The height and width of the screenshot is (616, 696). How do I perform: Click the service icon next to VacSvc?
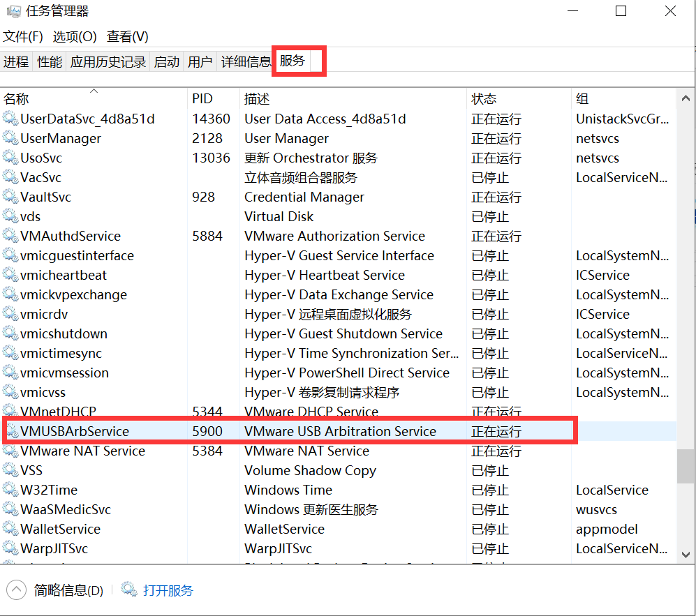(10, 177)
